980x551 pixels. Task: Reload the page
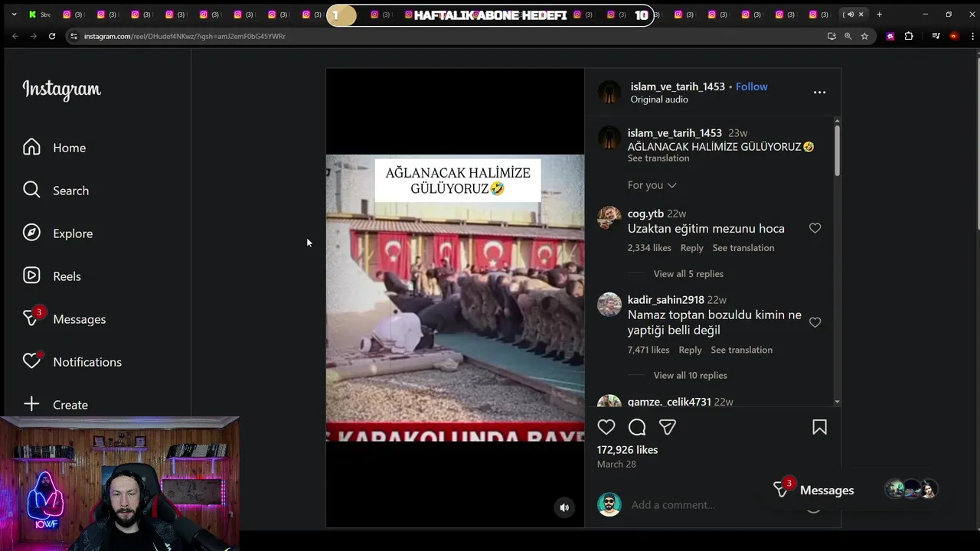52,36
